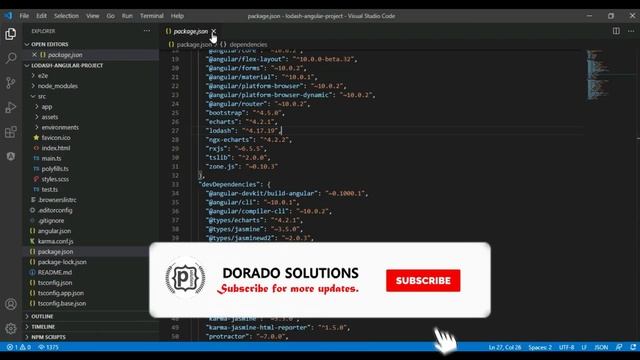This screenshot has width=640, height=360.
Task: Click the UTF-8 encoding status item
Action: coord(567,347)
